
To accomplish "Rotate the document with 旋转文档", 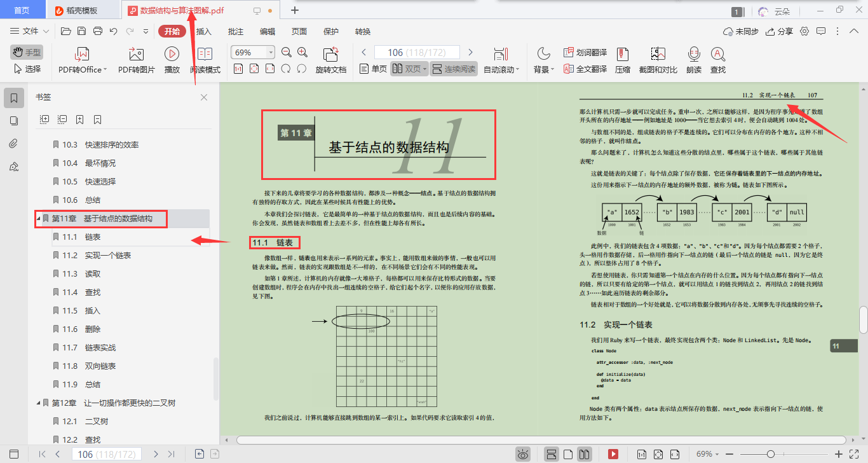I will pos(331,61).
